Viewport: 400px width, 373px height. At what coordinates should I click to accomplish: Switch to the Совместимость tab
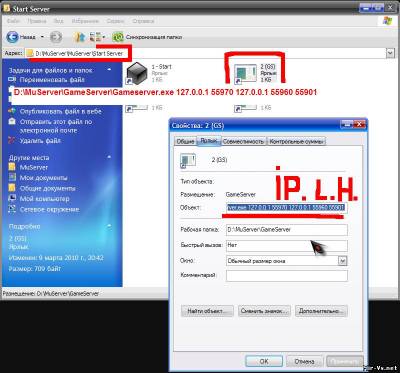[244, 141]
